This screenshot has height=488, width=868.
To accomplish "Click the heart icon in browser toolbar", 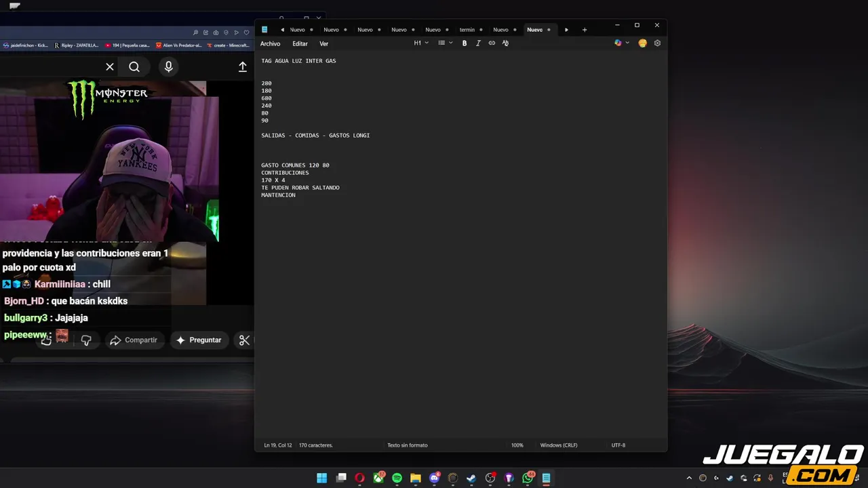I will [246, 33].
